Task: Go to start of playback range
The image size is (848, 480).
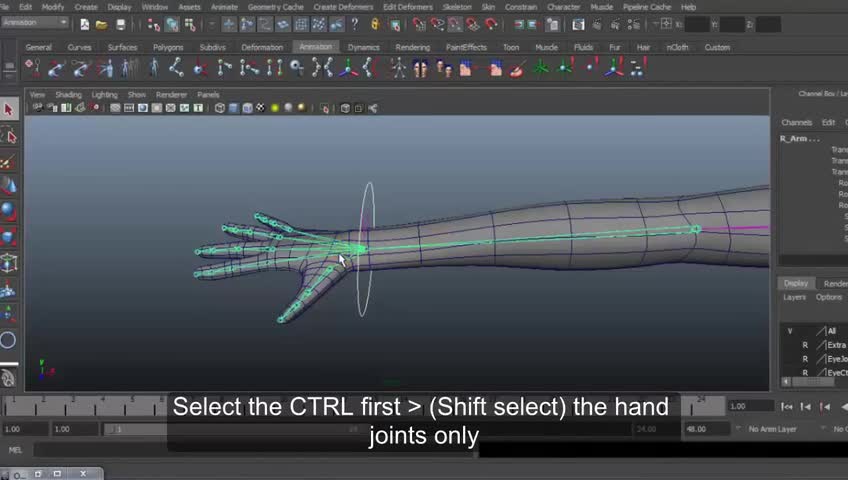Action: (x=787, y=406)
